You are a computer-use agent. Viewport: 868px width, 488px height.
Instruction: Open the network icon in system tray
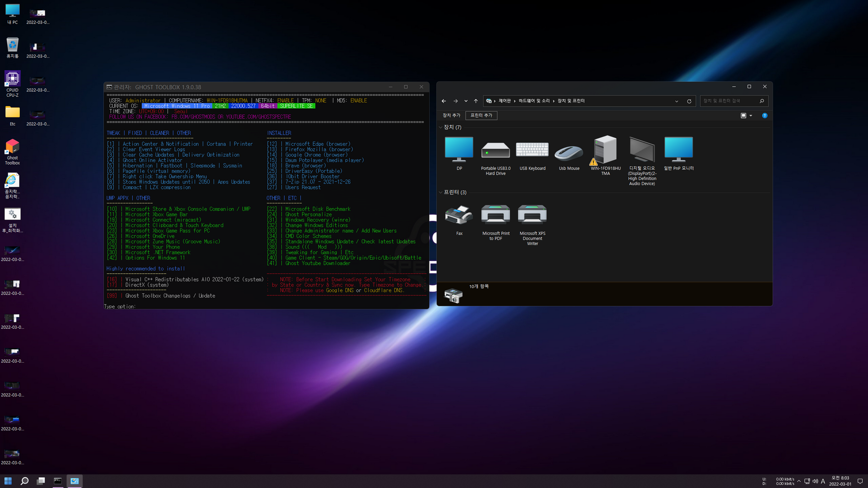click(x=807, y=481)
